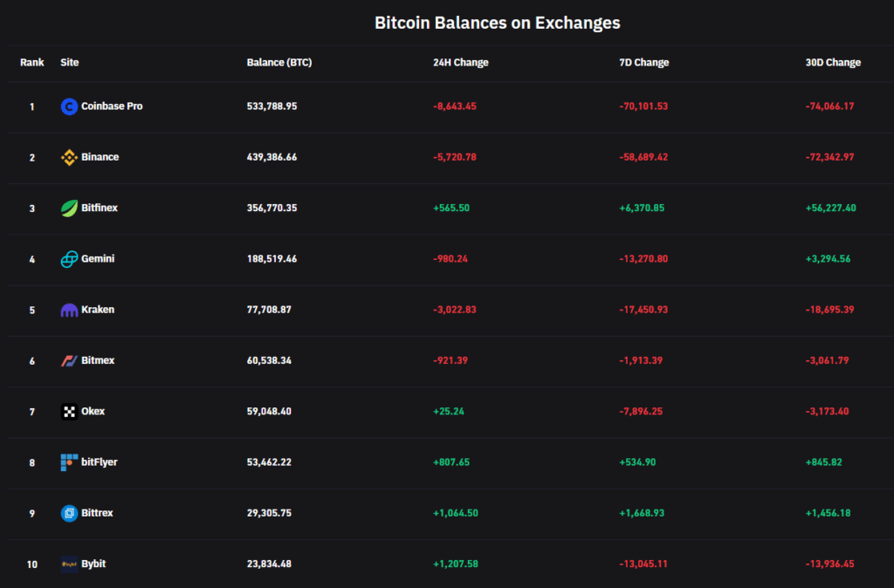
Task: Open the Binance exchange name link
Action: coord(100,157)
